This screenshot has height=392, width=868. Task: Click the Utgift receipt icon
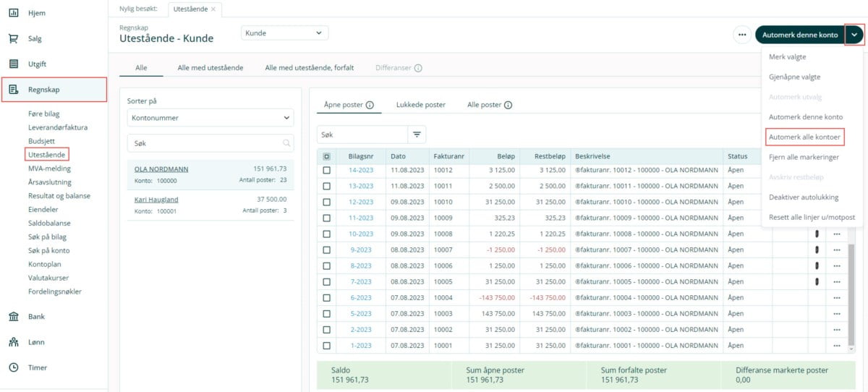pyautogui.click(x=13, y=64)
